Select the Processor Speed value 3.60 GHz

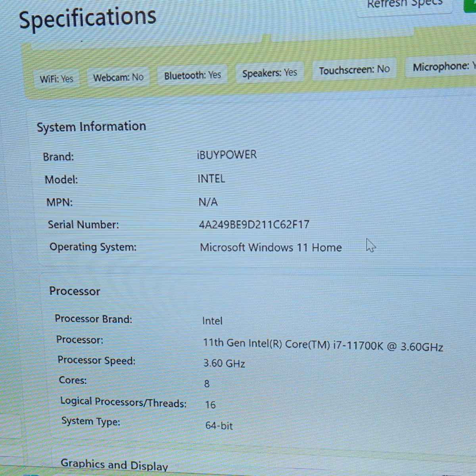pyautogui.click(x=224, y=363)
